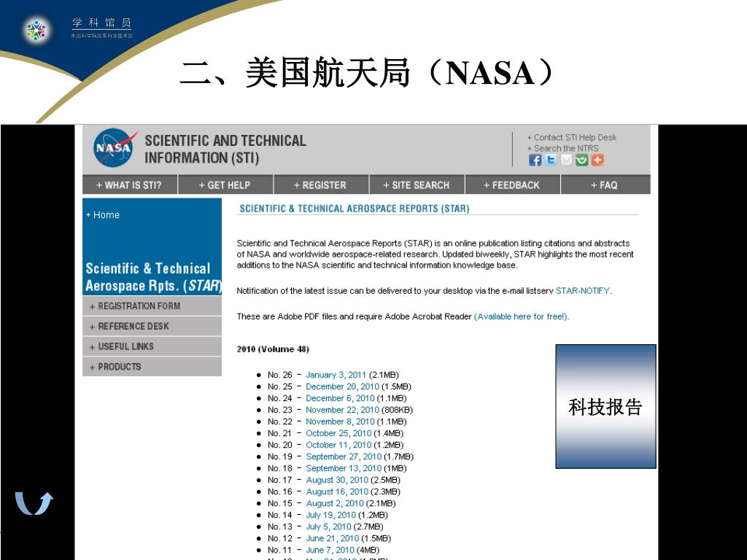Screen dimensions: 747x560
Task: Click the NASA logo in the header
Action: click(115, 147)
